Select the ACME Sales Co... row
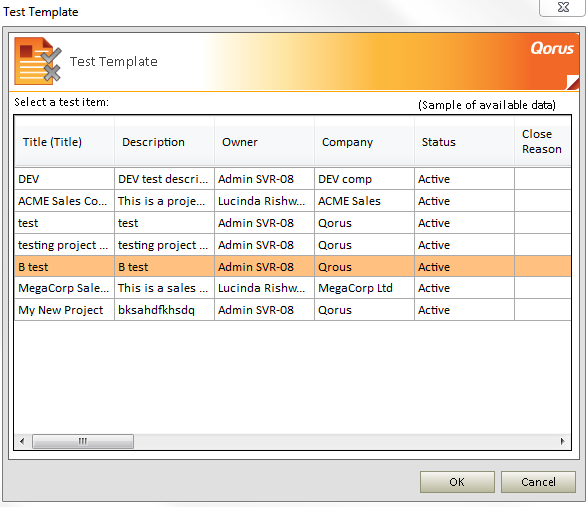The image size is (586, 507). tap(293, 201)
